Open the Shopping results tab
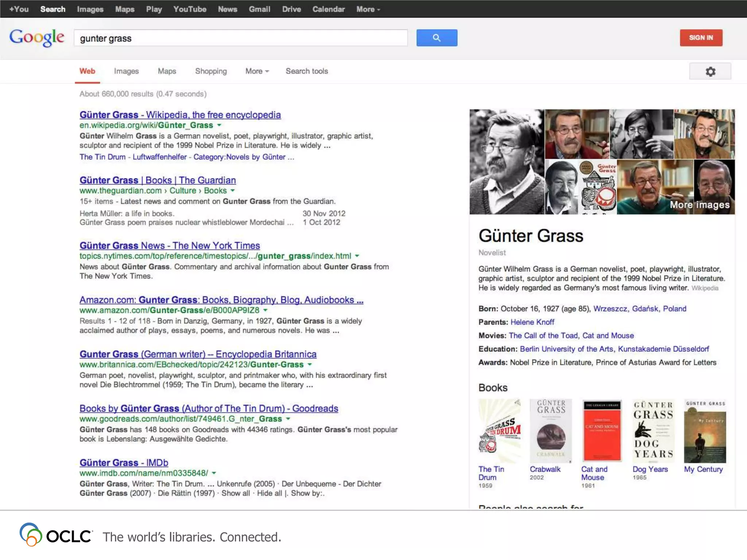 (x=211, y=71)
